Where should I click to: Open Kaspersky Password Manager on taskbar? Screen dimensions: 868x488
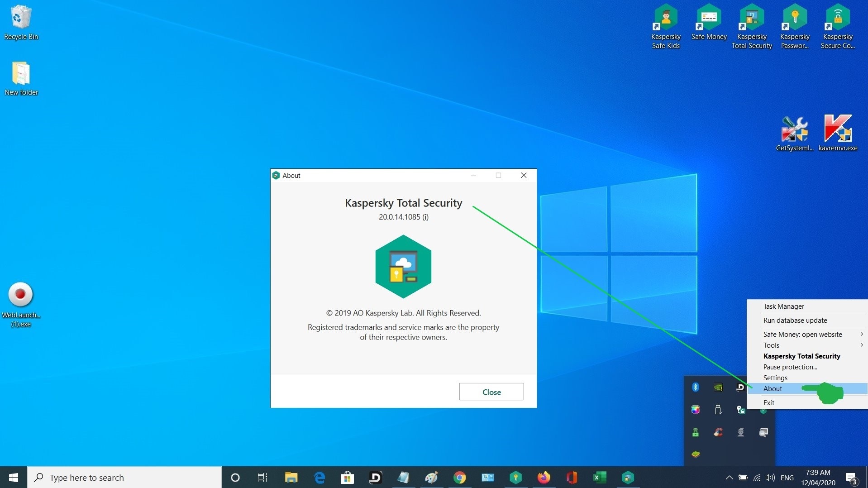click(x=515, y=478)
